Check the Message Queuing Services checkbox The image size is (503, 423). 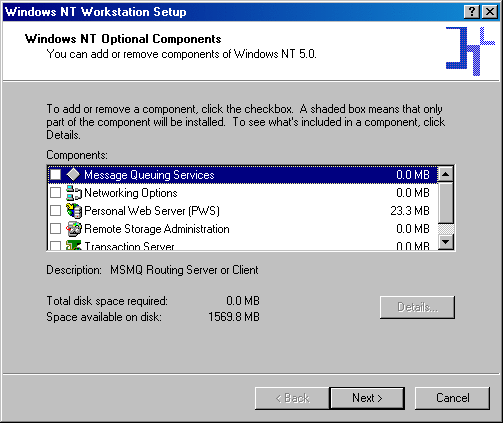(x=55, y=174)
